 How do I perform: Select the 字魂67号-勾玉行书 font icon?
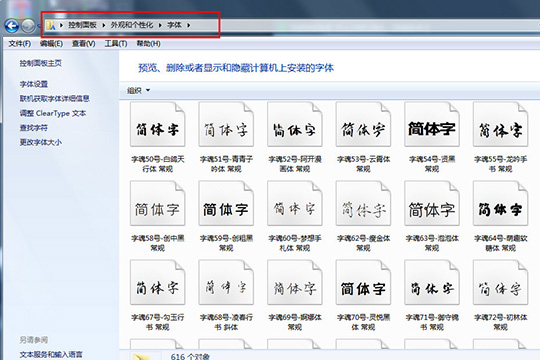tap(158, 282)
